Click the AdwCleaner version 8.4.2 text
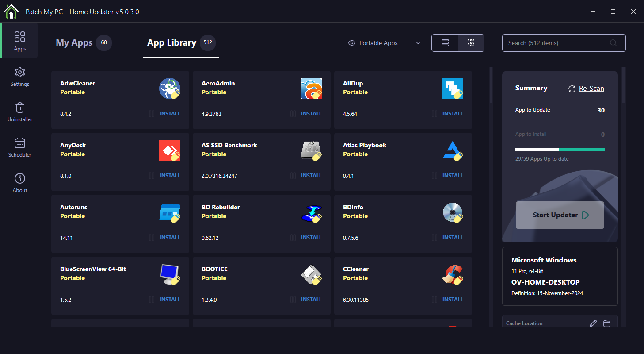Image resolution: width=644 pixels, height=354 pixels. 65,114
